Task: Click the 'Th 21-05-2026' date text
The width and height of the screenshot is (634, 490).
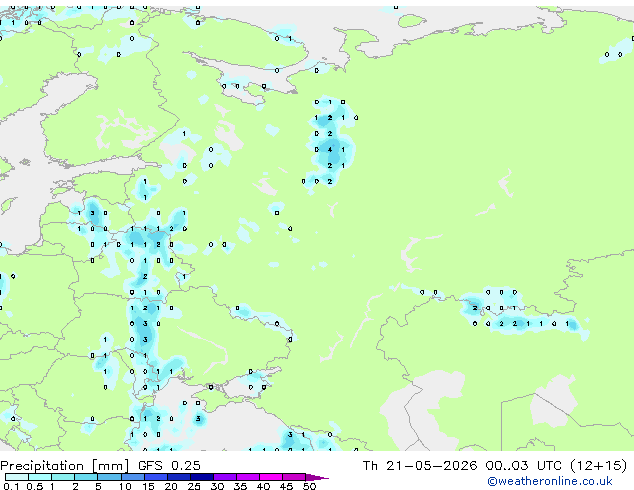Action: click(420, 466)
